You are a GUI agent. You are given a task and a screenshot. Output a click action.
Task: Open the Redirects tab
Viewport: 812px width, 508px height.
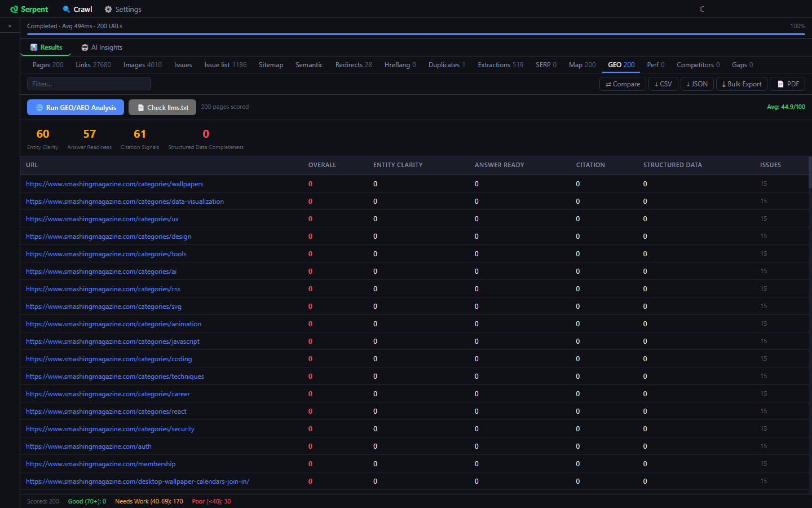(x=354, y=65)
